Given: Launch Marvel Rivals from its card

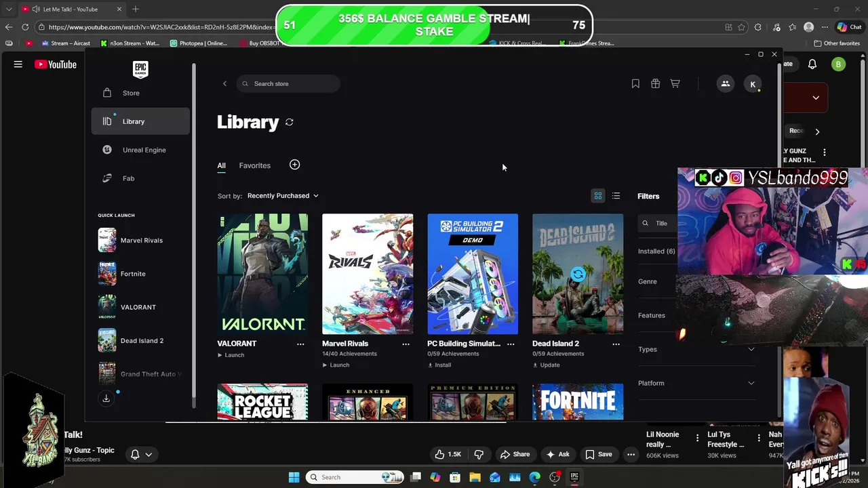Looking at the screenshot, I should point(336,365).
